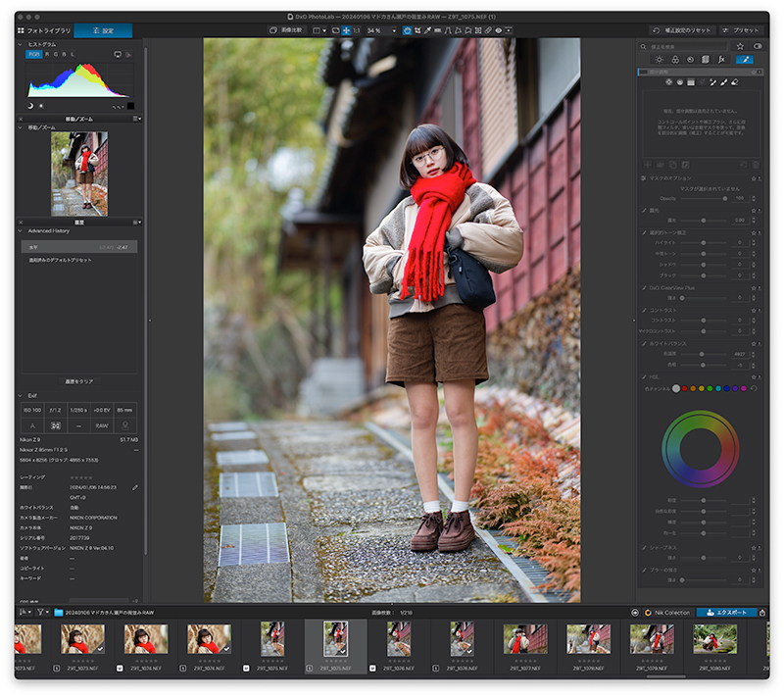Open the fx effects palette tab

point(721,60)
